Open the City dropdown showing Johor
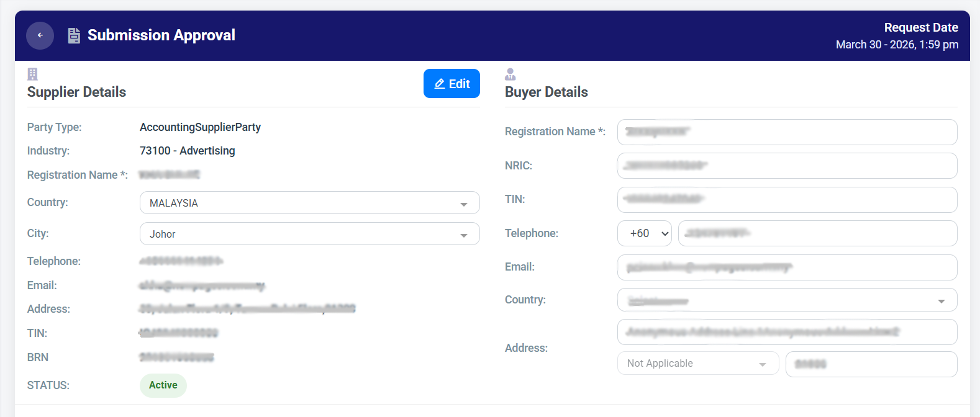Viewport: 980px width, 417px height. click(309, 234)
